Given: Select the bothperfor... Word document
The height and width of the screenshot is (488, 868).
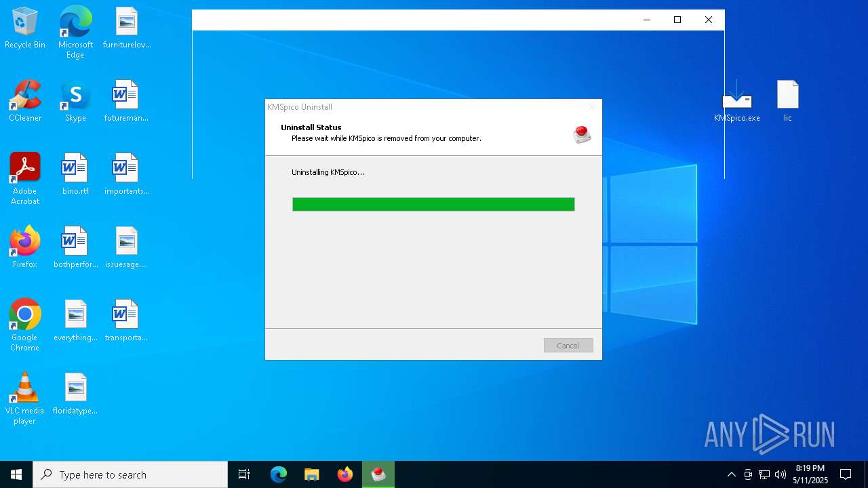Looking at the screenshot, I should 75,248.
